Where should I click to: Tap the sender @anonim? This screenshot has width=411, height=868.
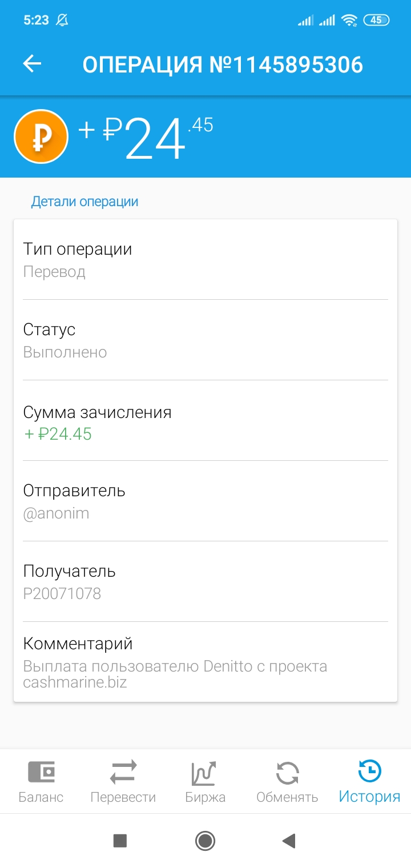pyautogui.click(x=57, y=513)
